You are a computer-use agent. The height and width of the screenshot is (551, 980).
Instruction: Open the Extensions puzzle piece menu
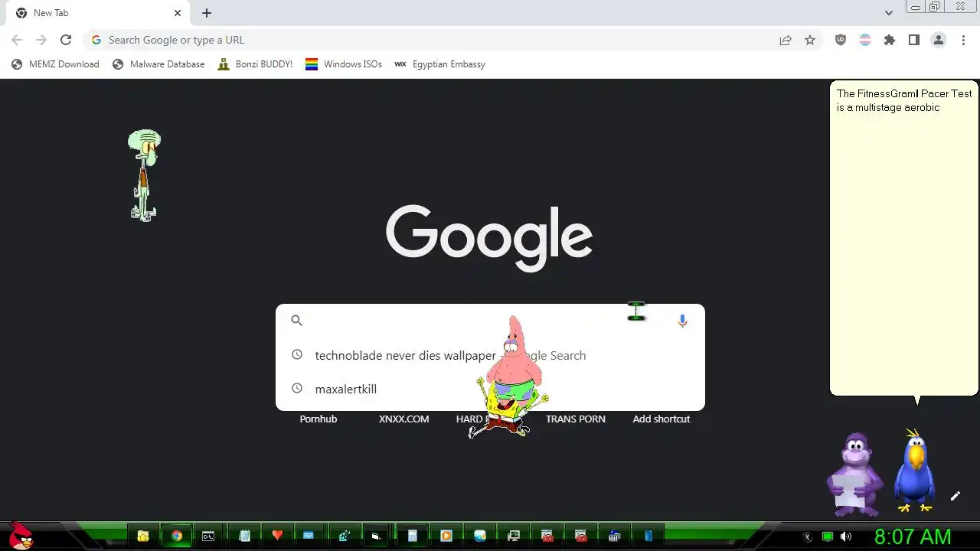(x=890, y=40)
